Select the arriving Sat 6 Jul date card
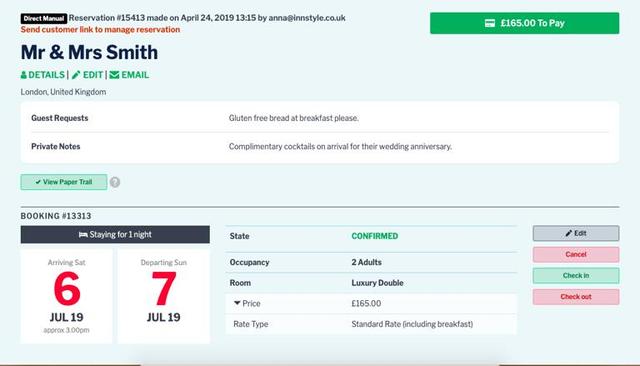This screenshot has height=366, width=640. (67, 296)
